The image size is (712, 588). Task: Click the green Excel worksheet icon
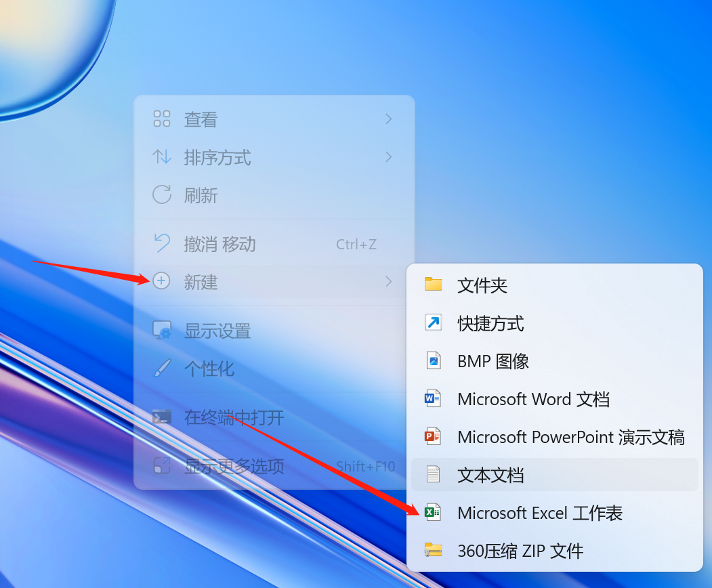(x=433, y=512)
